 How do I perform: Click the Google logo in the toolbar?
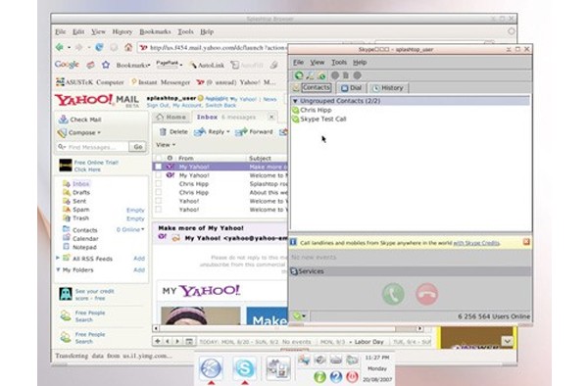coord(67,65)
